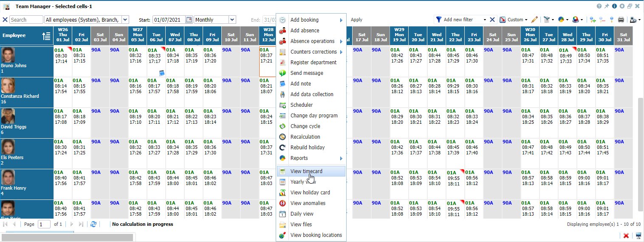This screenshot has width=644, height=242.
Task: Click the refresh icon in the pagination bar
Action: click(93, 224)
